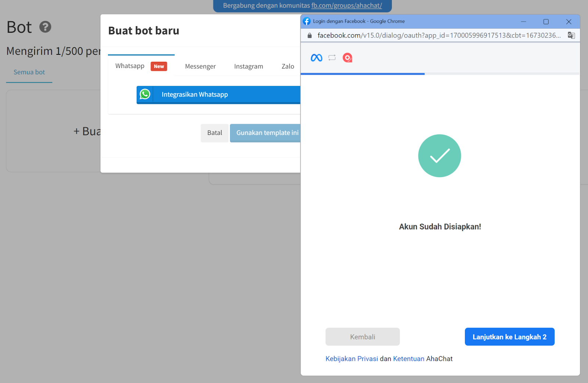Click the red AhaChat app icon
This screenshot has height=383, width=588.
pyautogui.click(x=347, y=58)
